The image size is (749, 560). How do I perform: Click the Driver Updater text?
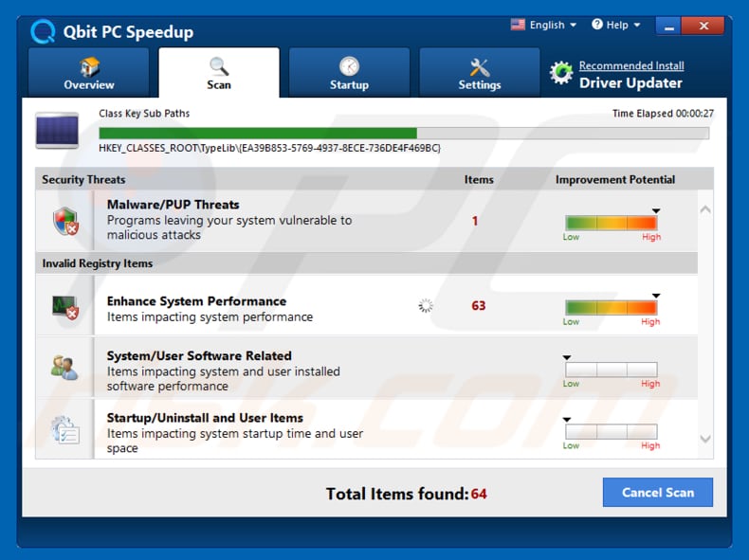coord(630,83)
